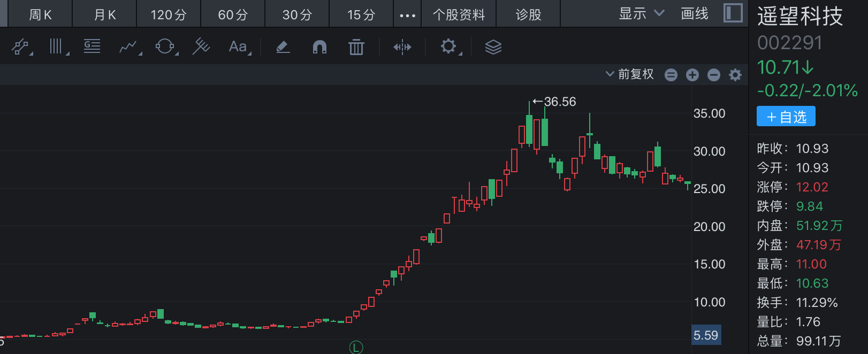Open the 个股资料 page
Viewport: 868px width, 354px height.
(459, 14)
